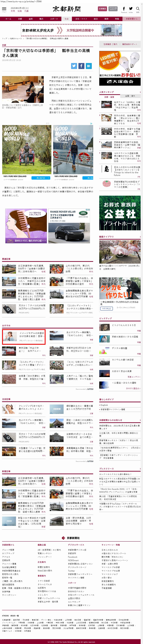Viewport: 143px width, 644px height.
Task: Expand 動画ライブラリ section via its chevron
Action: pyautogui.click(x=140, y=237)
